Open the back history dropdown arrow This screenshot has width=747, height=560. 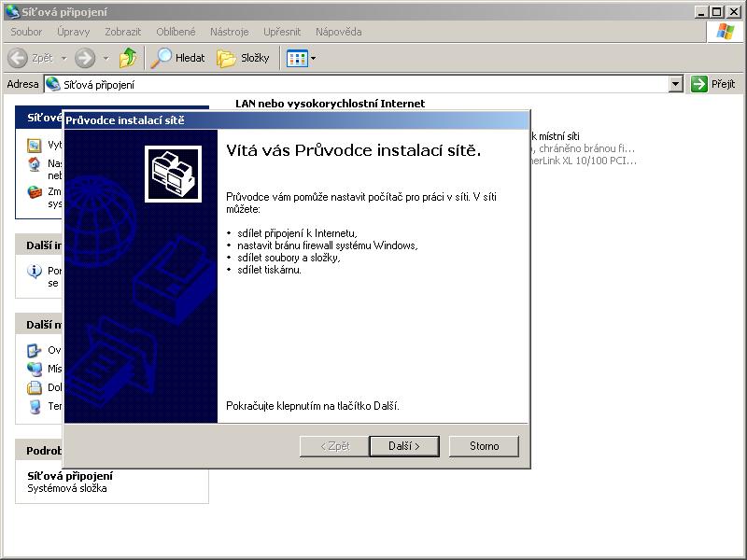(63, 58)
